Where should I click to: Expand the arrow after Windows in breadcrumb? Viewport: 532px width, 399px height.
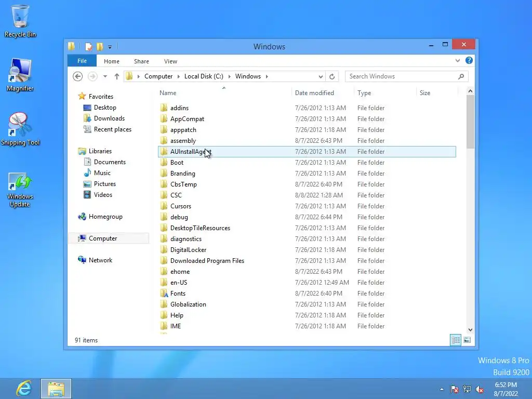point(267,76)
